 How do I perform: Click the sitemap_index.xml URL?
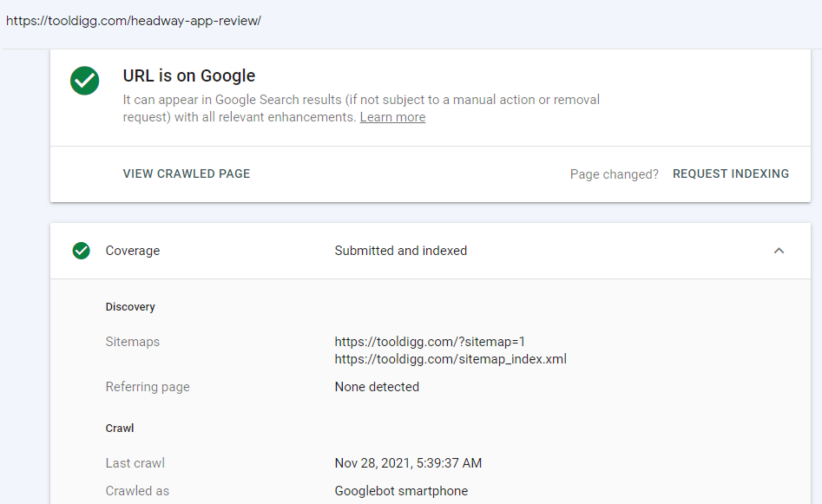(x=450, y=359)
